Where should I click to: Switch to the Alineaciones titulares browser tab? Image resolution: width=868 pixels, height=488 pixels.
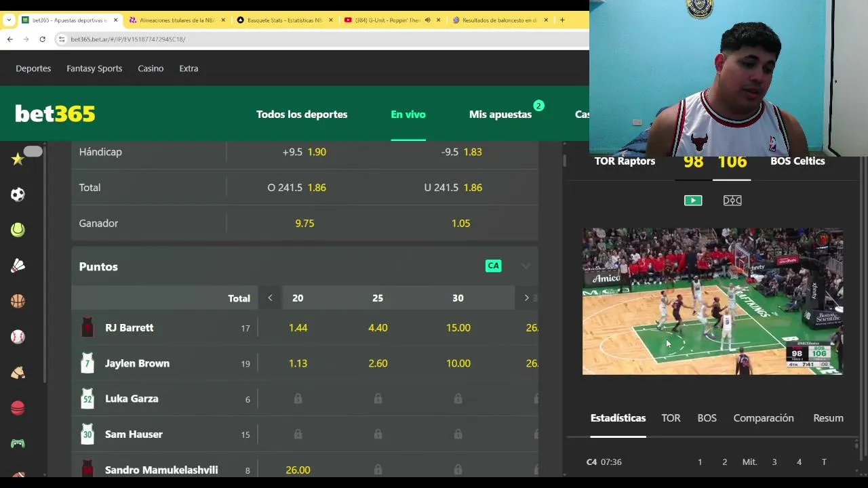click(x=176, y=20)
